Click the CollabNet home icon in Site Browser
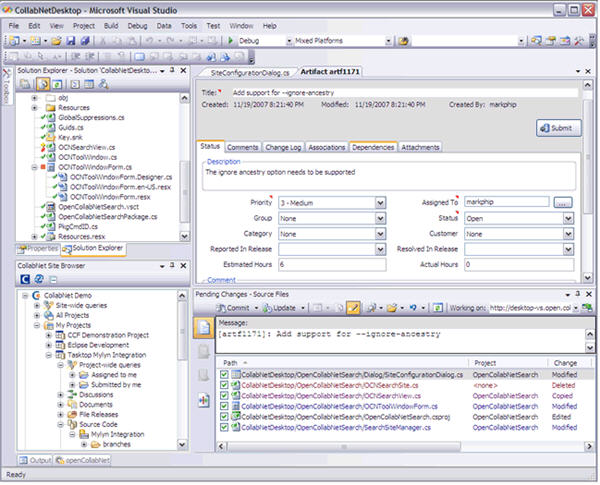 pyautogui.click(x=25, y=279)
